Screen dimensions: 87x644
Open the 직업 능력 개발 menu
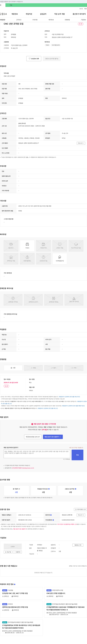click(x=60, y=14)
